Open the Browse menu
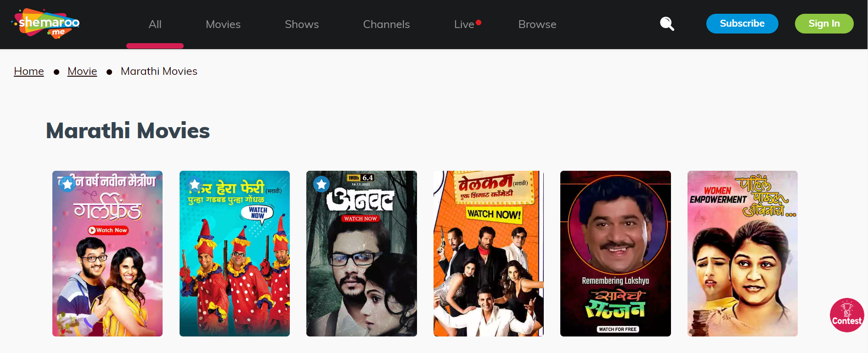This screenshot has height=353, width=868. 537,24
